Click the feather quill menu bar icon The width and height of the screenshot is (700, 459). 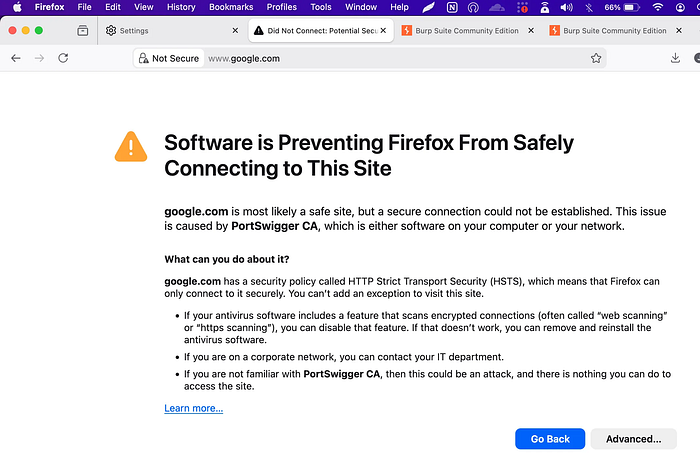point(429,7)
